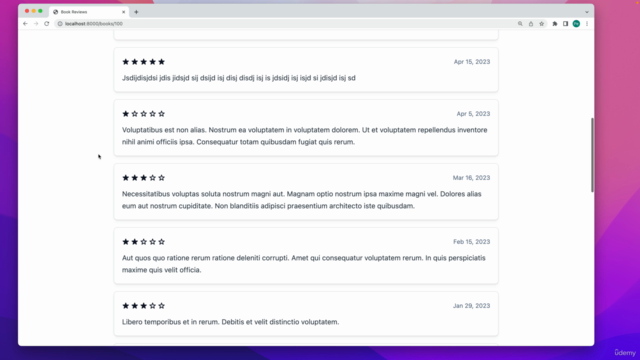Screen dimensions: 640x360
Task: Click the fourth empty star of Mar 16 review
Action: pyautogui.click(x=153, y=178)
